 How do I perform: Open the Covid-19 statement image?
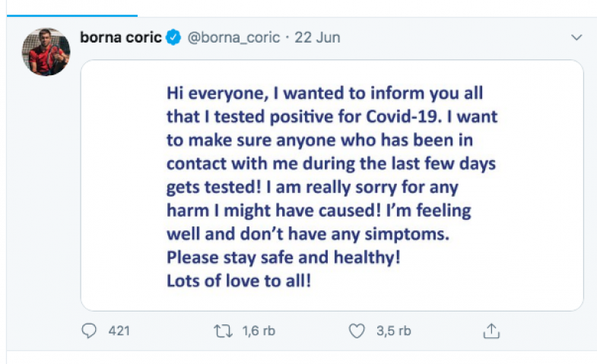pyautogui.click(x=332, y=185)
